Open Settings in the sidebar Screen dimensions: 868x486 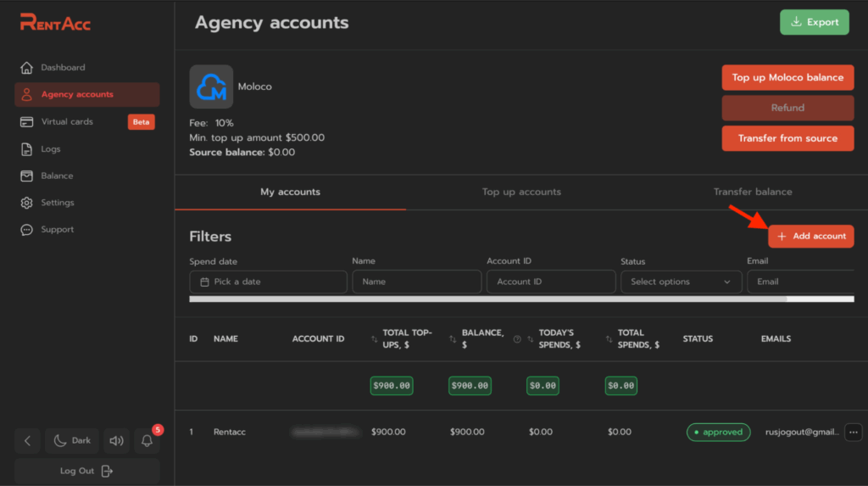[57, 203]
